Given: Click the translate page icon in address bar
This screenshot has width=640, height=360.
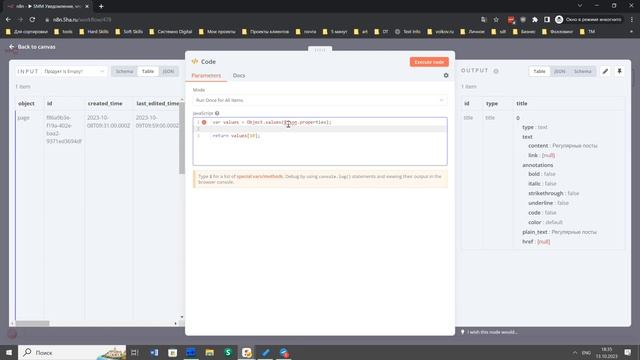Looking at the screenshot, I should coord(484,20).
